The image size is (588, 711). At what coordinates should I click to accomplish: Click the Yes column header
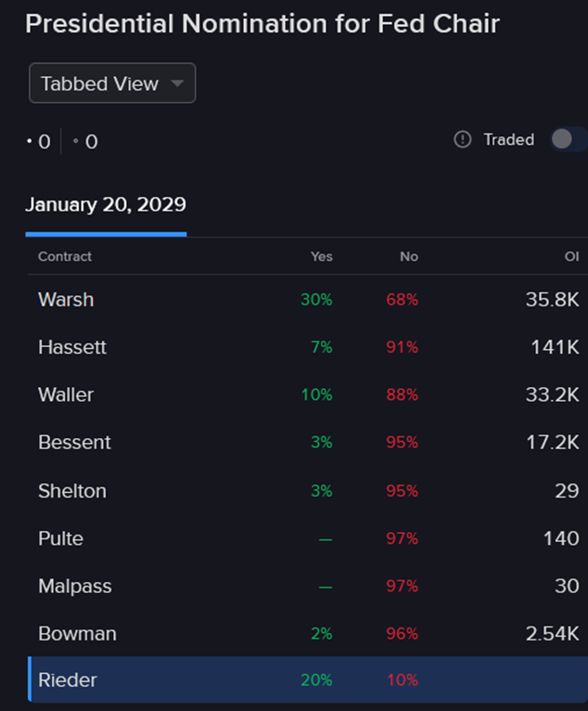[322, 257]
